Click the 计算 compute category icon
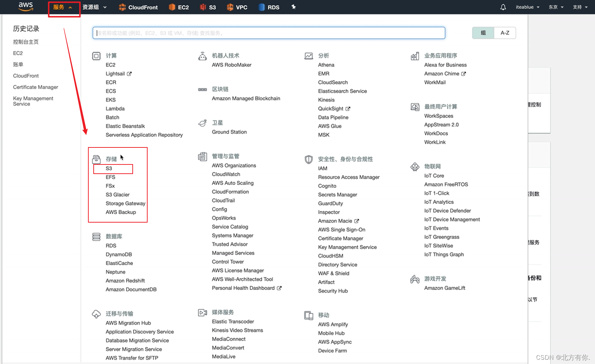Viewport: 595px width, 364px height. (96, 56)
